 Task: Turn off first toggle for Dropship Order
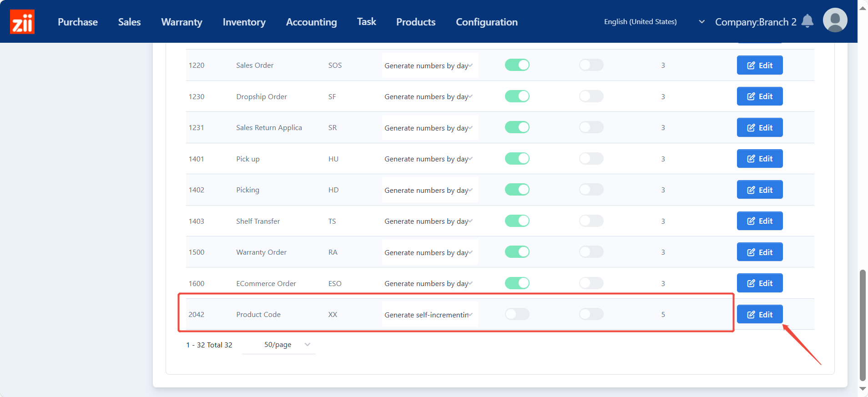[x=517, y=96]
